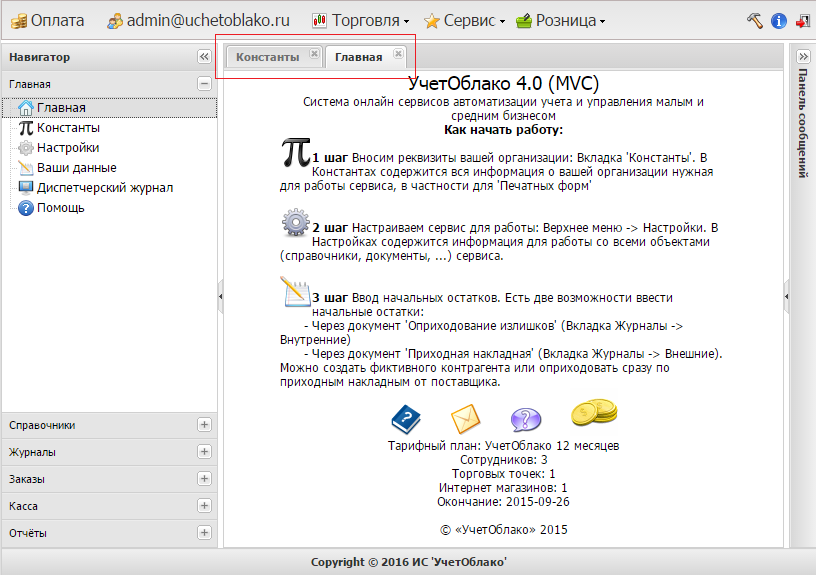Click the orange envelope mail icon

click(465, 419)
